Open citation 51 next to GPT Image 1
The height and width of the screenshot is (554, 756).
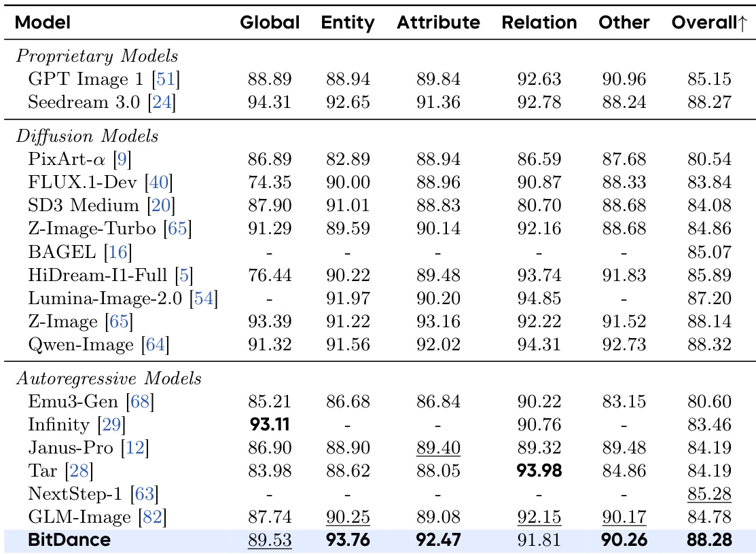tap(166, 79)
